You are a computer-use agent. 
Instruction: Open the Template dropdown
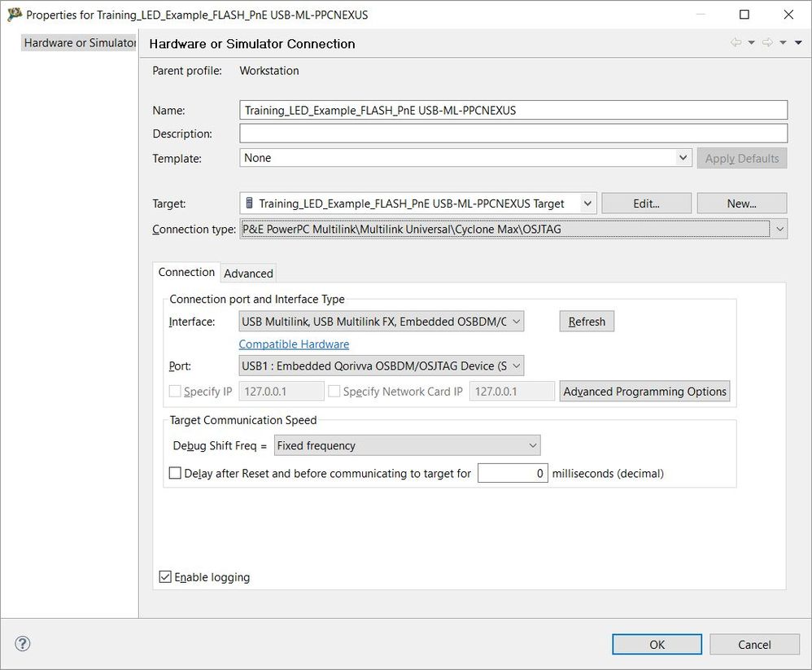[683, 158]
